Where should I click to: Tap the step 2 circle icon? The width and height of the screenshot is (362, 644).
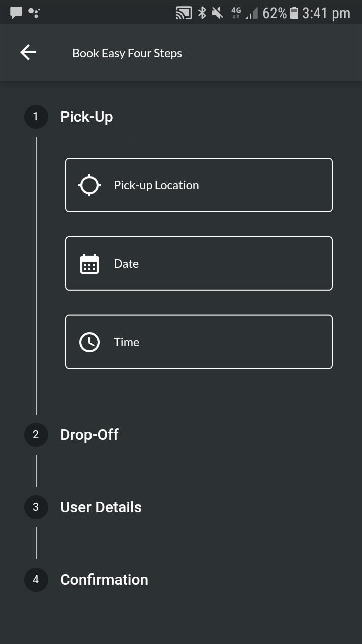pyautogui.click(x=36, y=435)
